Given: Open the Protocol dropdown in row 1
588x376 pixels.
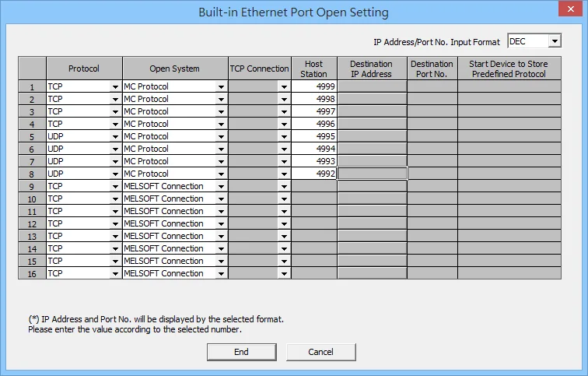Looking at the screenshot, I should 115,86.
